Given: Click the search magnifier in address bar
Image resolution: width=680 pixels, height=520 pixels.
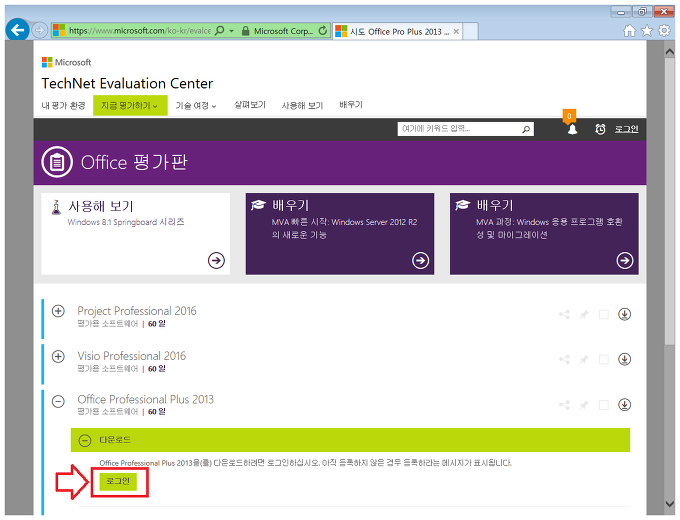Looking at the screenshot, I should (x=220, y=30).
